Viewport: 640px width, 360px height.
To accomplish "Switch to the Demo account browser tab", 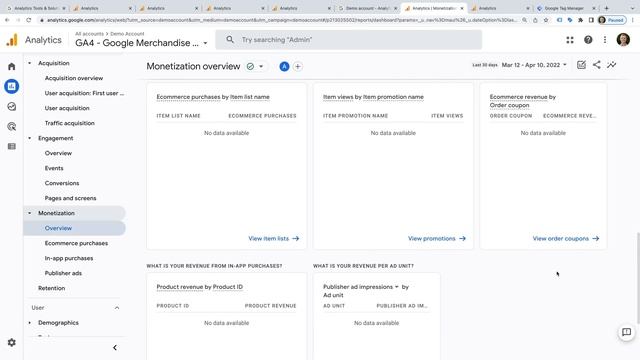I will 368,8.
